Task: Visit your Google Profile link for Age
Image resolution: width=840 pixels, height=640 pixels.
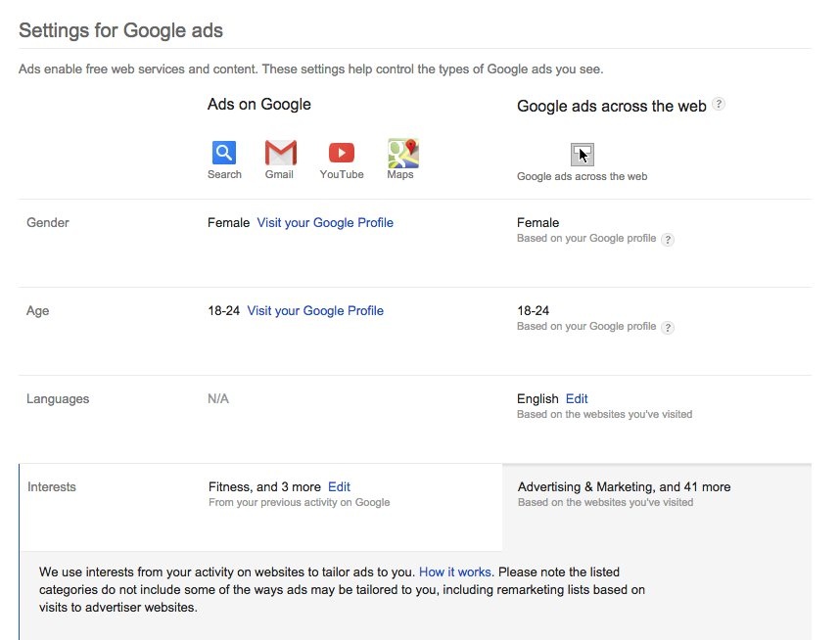Action: coord(315,310)
